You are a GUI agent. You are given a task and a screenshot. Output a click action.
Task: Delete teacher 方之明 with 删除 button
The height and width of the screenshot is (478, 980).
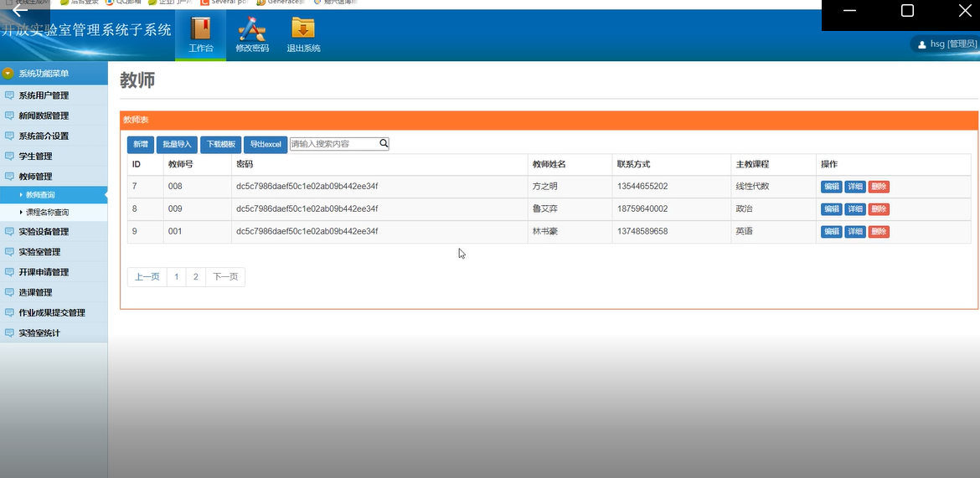879,186
